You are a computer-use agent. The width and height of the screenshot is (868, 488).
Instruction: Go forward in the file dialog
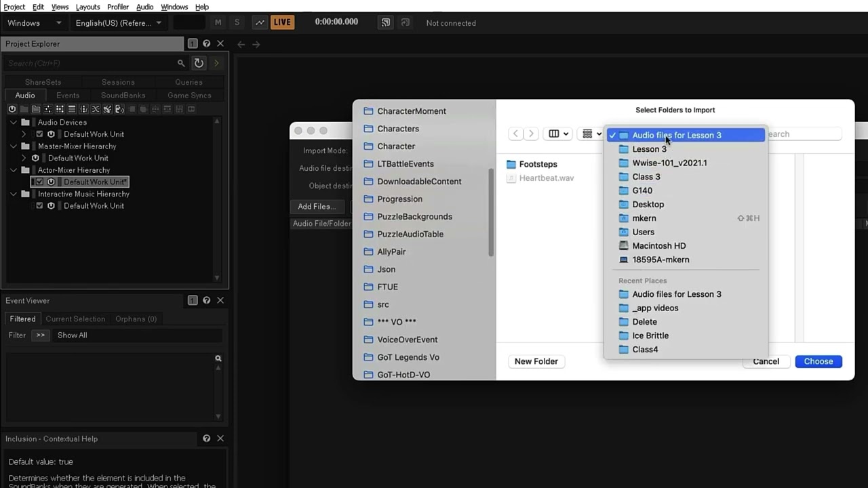click(x=532, y=134)
